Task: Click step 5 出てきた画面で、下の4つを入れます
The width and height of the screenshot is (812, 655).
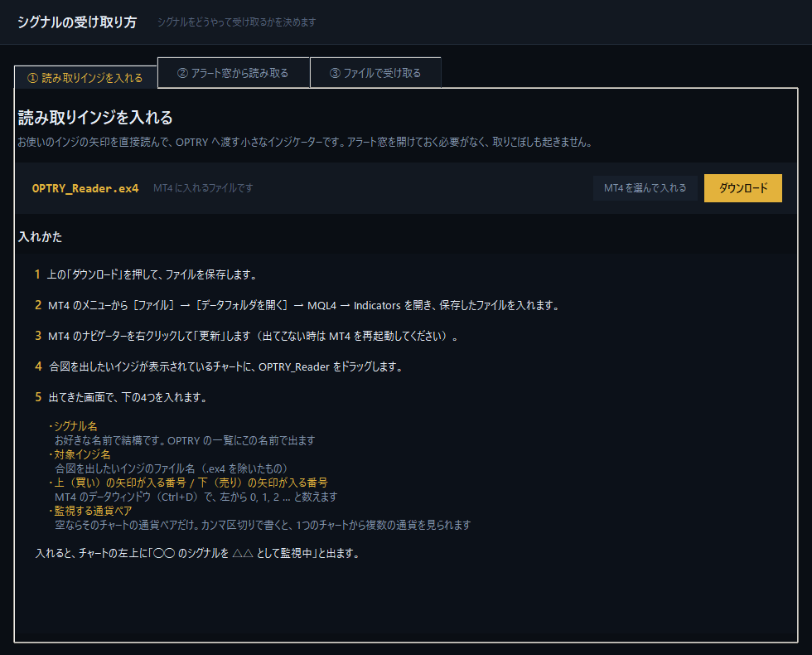Action: (121, 397)
